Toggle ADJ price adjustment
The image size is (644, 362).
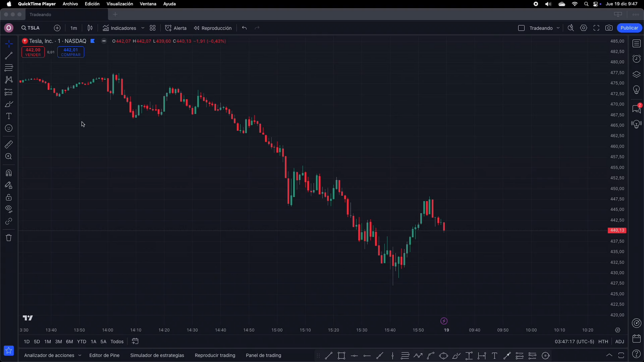pos(619,342)
